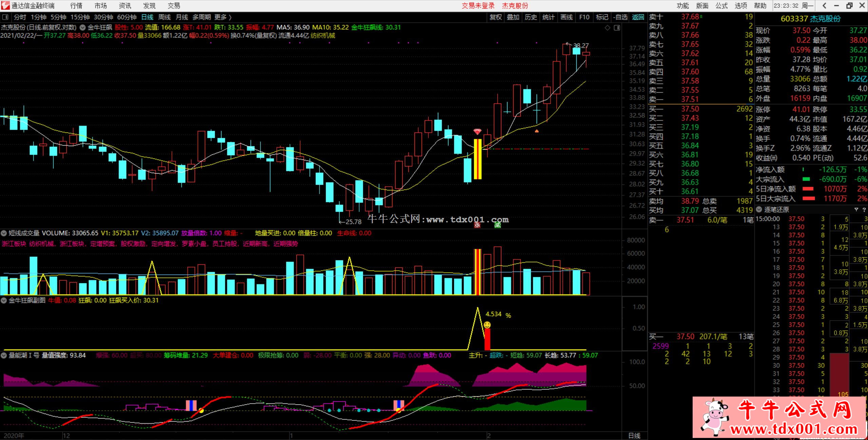Click the 画线 drawing button
Viewport: 868px width, 440px height.
566,17
